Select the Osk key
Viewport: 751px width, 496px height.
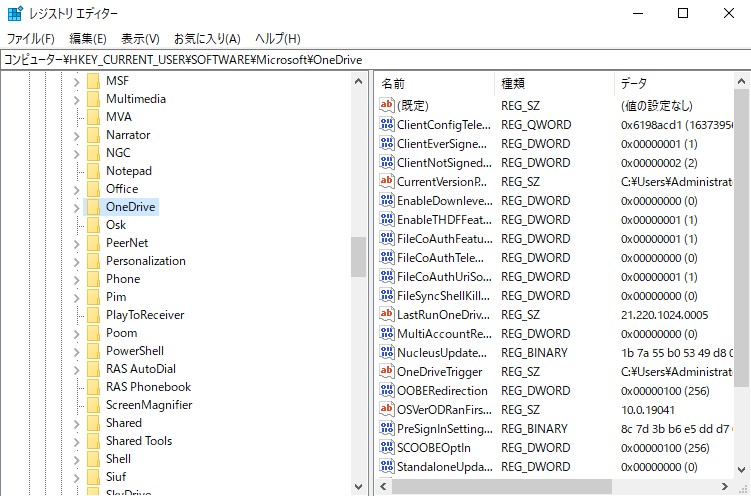pos(116,225)
